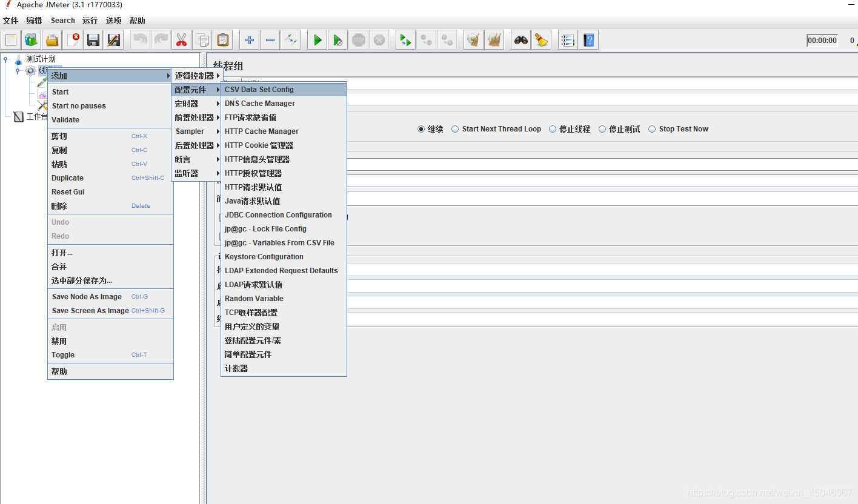Select the 工作台 tree node
858x504 pixels.
click(36, 116)
